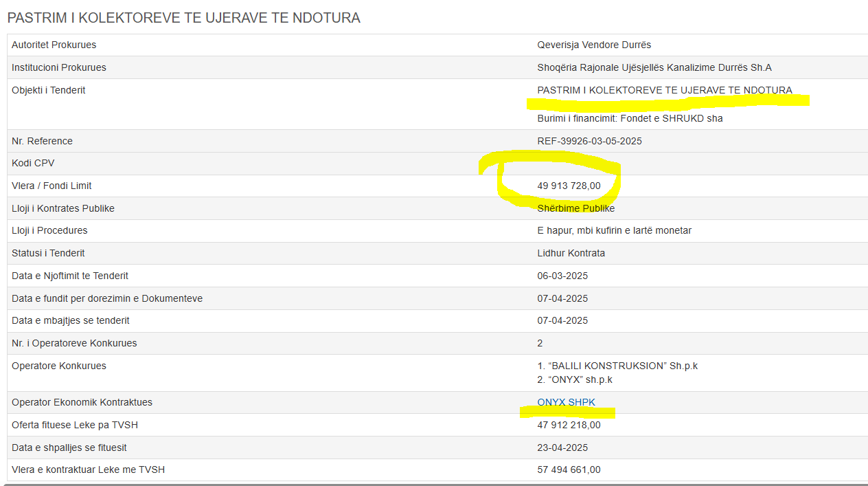Select the "Shërbime Publike" contract type value

point(575,208)
